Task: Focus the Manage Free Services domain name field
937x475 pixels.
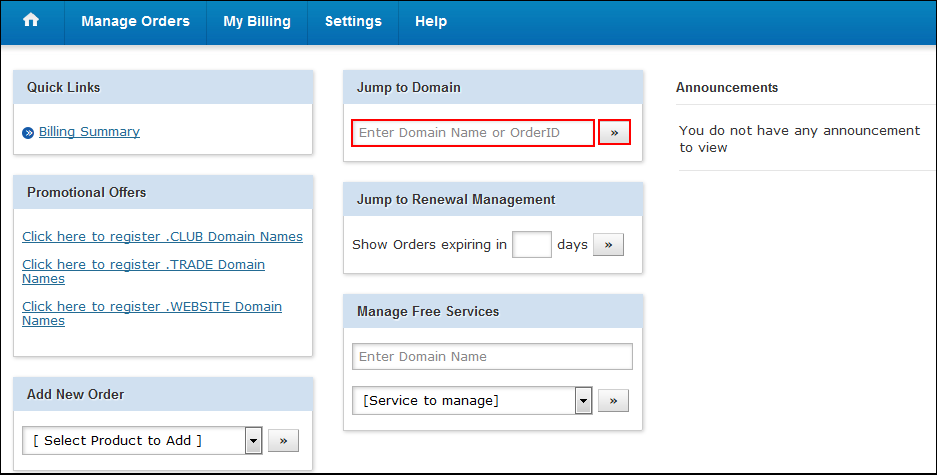Action: 492,357
